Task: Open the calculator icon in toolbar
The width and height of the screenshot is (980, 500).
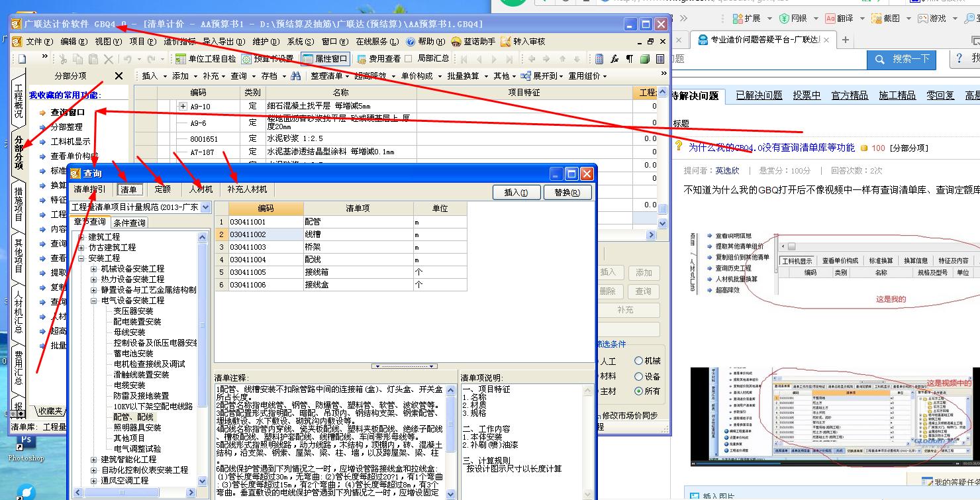Action: click(599, 59)
